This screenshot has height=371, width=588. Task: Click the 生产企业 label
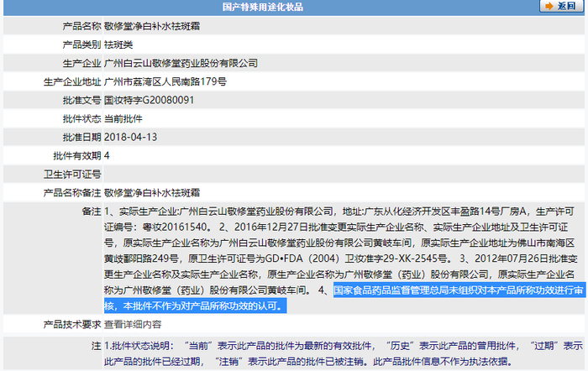81,63
